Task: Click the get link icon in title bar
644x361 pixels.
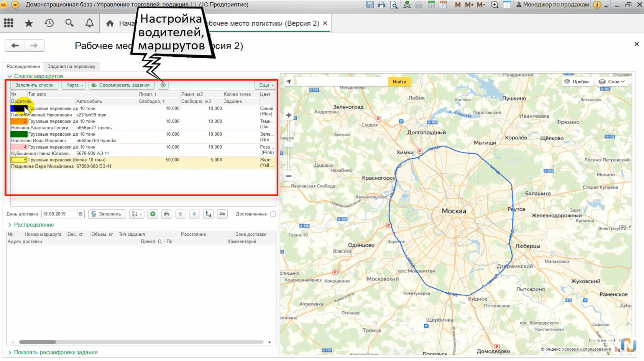Action: tap(407, 5)
